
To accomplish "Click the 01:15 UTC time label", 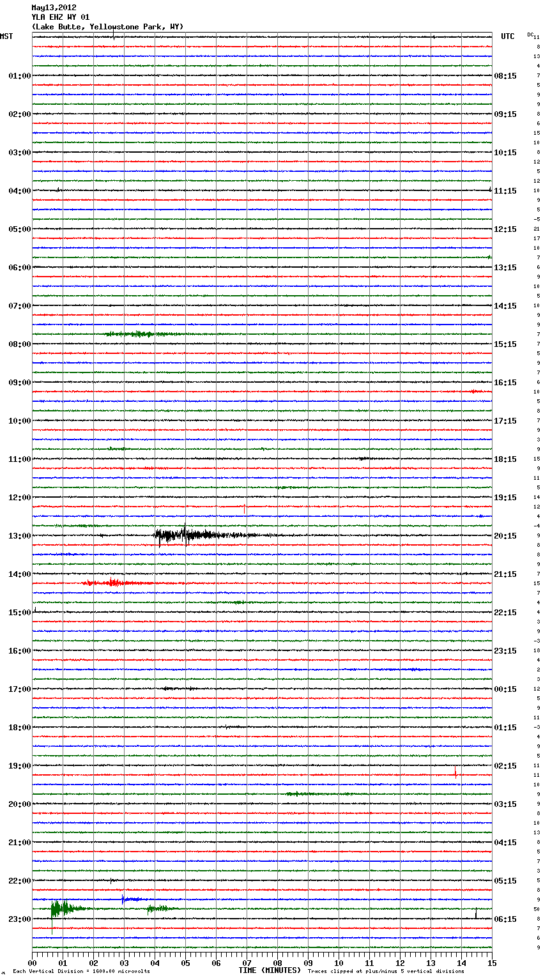I will [505, 728].
